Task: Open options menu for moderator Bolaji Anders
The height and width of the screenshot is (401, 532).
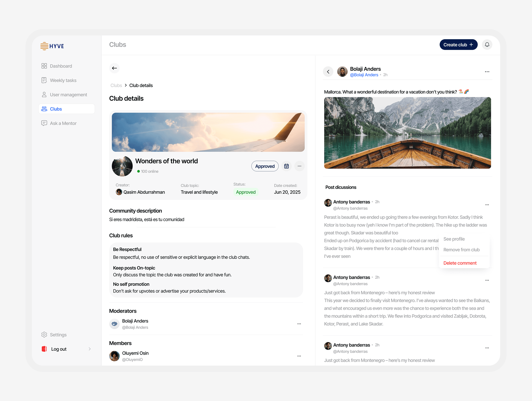Action: (299, 324)
